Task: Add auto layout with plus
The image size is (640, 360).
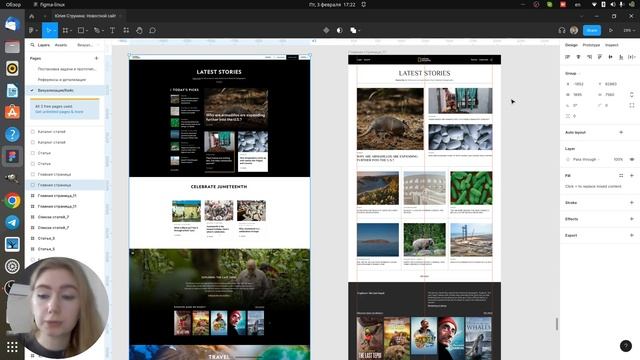Action: click(x=621, y=132)
